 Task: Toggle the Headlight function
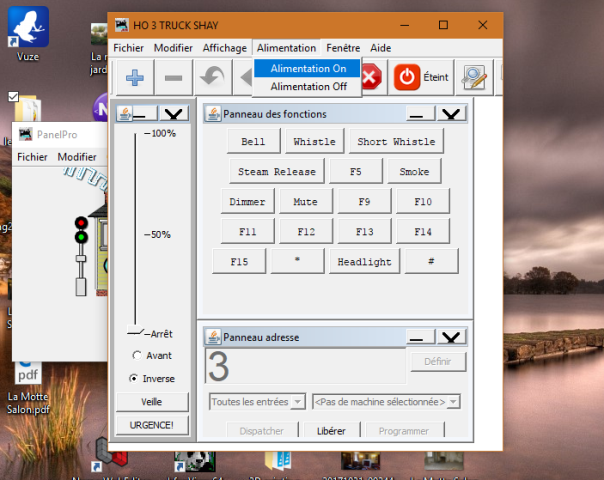363,260
